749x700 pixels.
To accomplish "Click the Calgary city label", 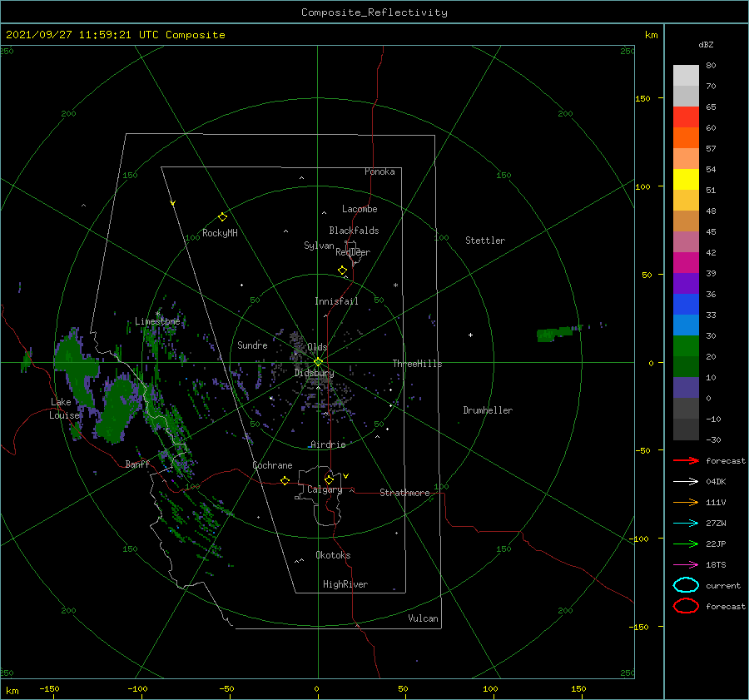I will coord(325,489).
